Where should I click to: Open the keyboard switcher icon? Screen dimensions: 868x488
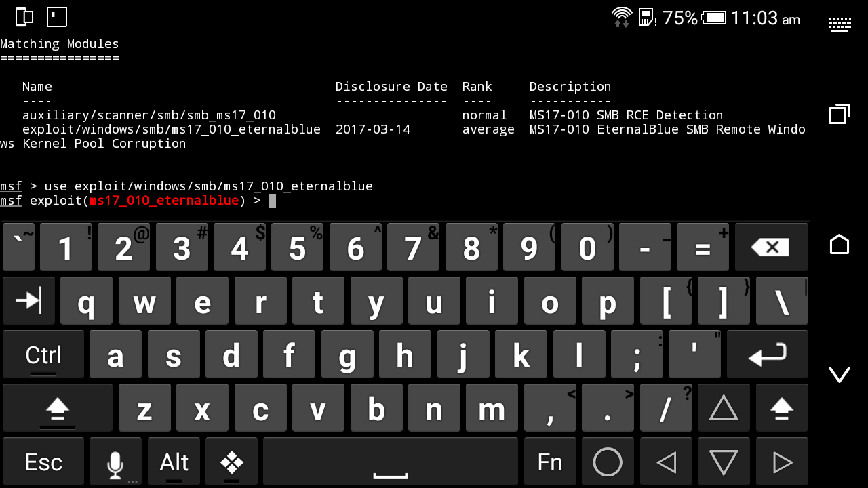(840, 24)
